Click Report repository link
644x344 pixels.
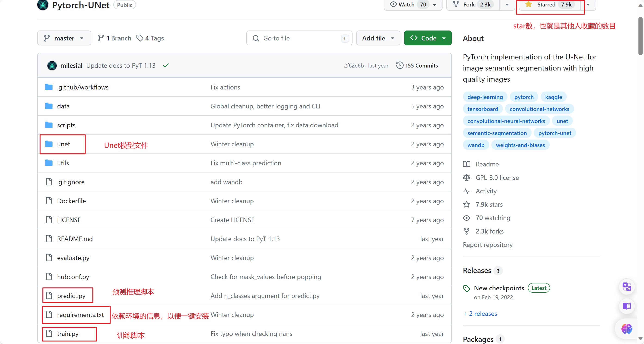[487, 245]
